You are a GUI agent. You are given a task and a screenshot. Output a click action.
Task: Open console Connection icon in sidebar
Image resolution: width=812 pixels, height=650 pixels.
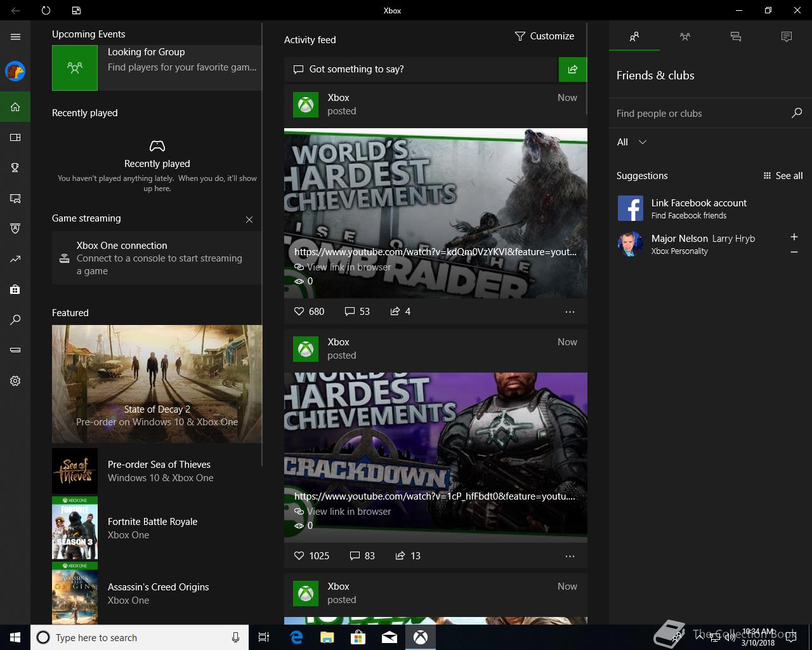coord(15,350)
